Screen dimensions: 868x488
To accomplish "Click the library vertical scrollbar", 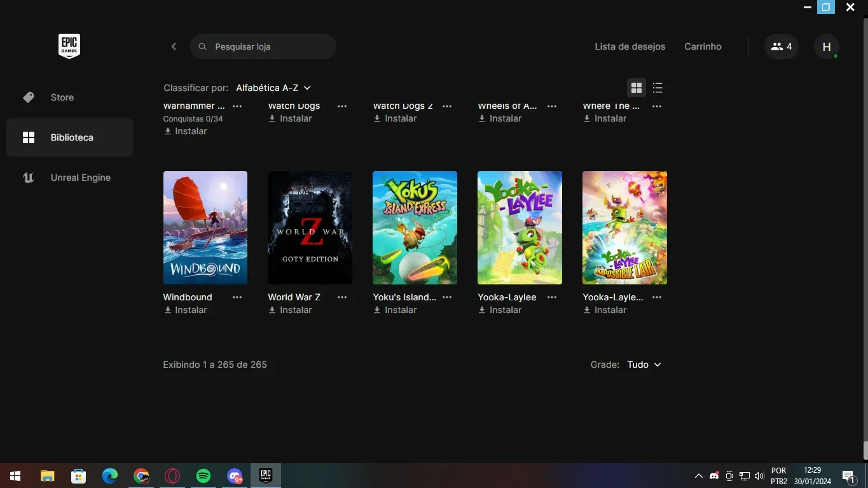I will pyautogui.click(x=865, y=449).
